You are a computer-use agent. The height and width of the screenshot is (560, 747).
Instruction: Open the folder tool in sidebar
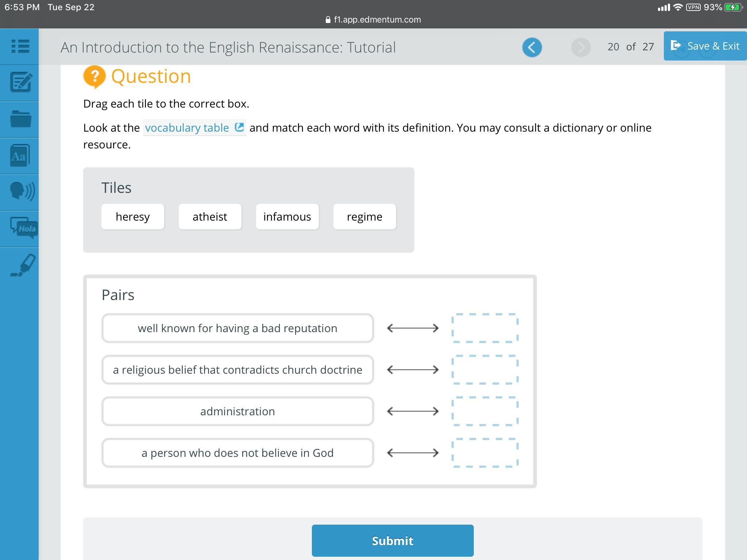[20, 119]
